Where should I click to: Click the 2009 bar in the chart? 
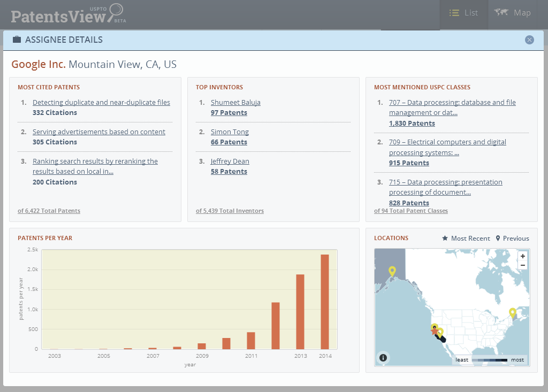click(202, 346)
